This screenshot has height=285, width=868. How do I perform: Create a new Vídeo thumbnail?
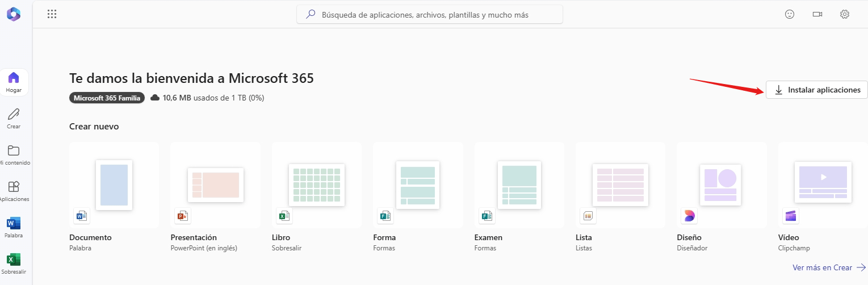(823, 185)
